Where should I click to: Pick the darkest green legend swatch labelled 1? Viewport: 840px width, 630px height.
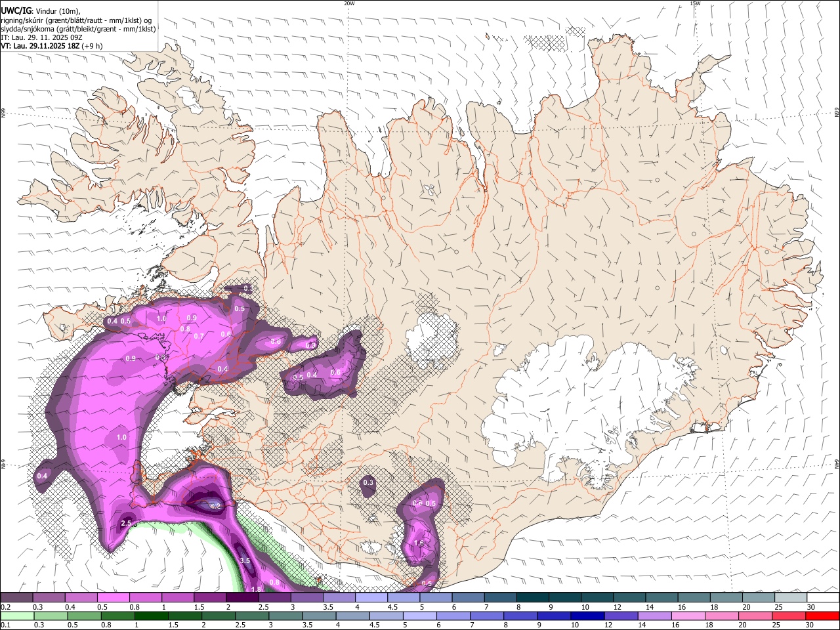pyautogui.click(x=151, y=616)
